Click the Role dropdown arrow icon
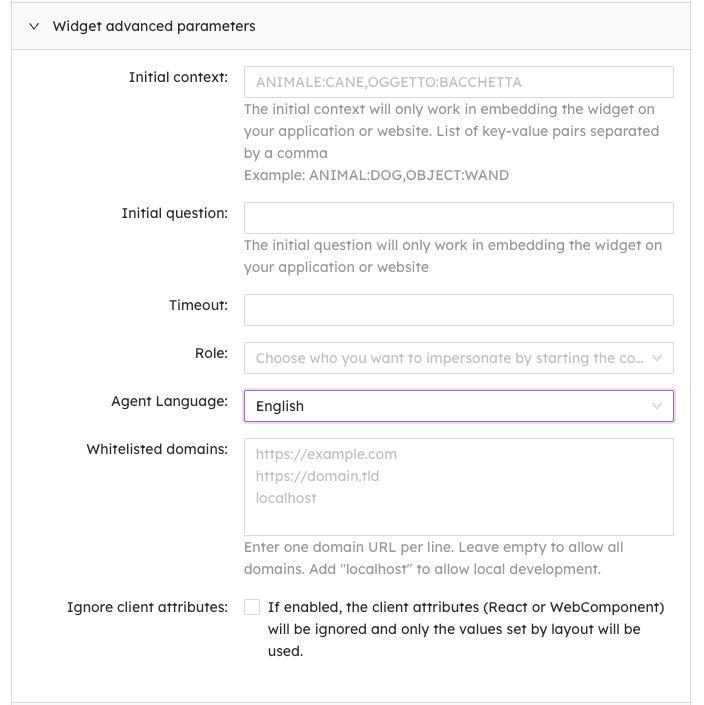 coord(657,358)
